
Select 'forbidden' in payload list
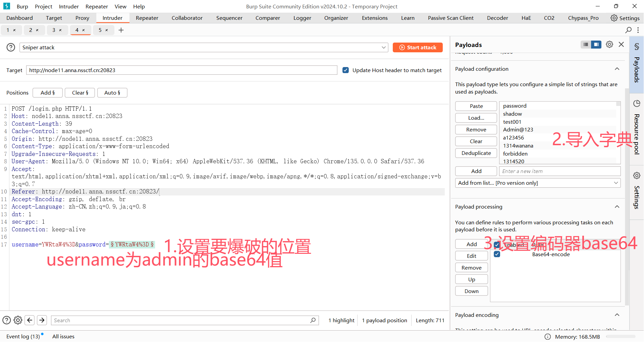pyautogui.click(x=515, y=154)
